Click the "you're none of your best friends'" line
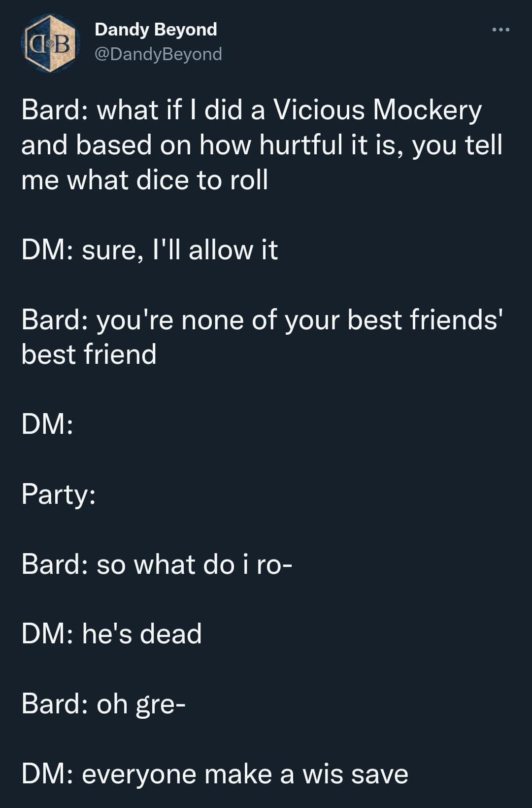The image size is (532, 808). click(261, 320)
